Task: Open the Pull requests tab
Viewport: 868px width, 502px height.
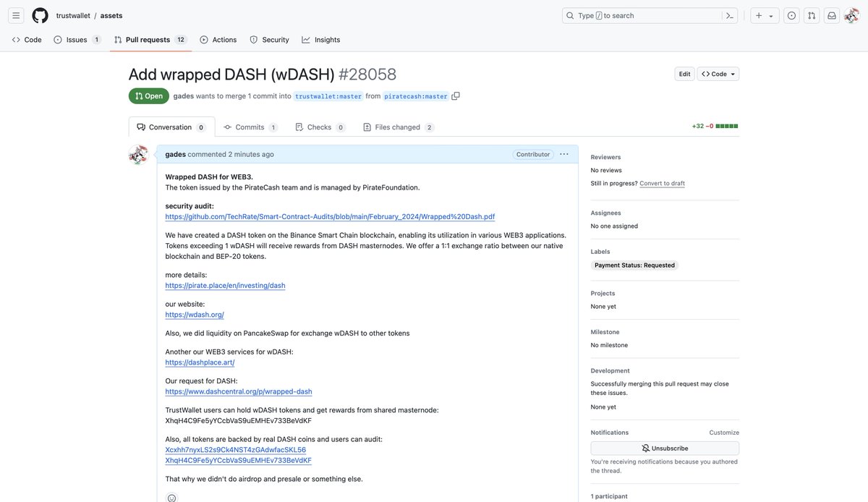Action: point(150,40)
